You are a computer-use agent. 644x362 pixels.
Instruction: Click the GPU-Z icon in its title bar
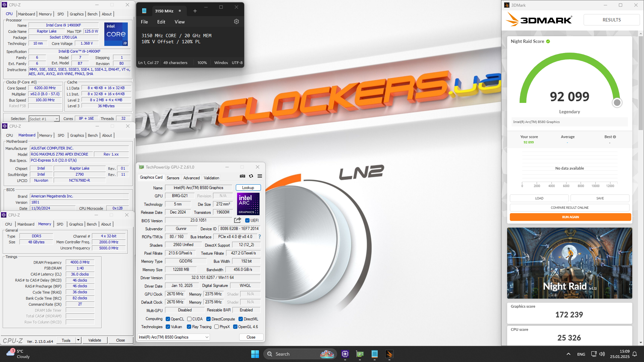[x=142, y=167]
